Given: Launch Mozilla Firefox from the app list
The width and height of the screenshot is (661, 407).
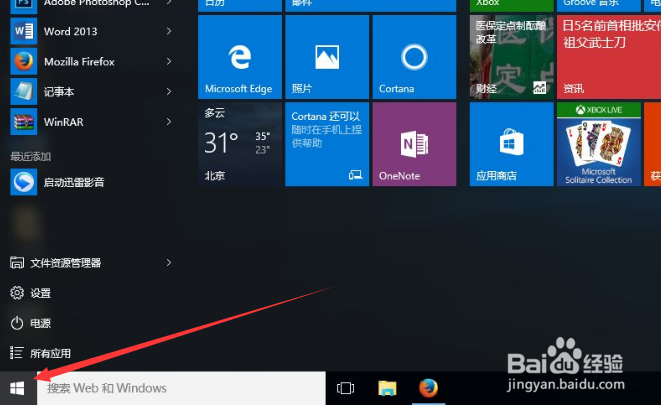Looking at the screenshot, I should [x=91, y=62].
